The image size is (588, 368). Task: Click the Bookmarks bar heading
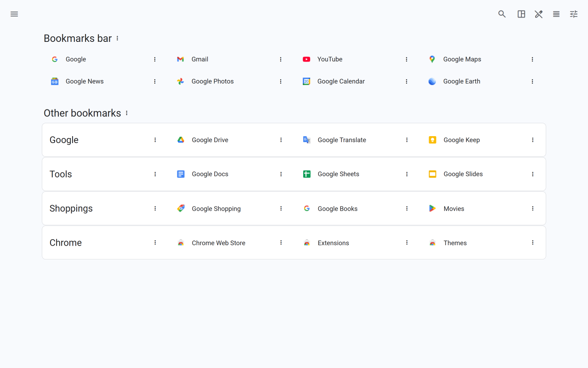pyautogui.click(x=78, y=39)
